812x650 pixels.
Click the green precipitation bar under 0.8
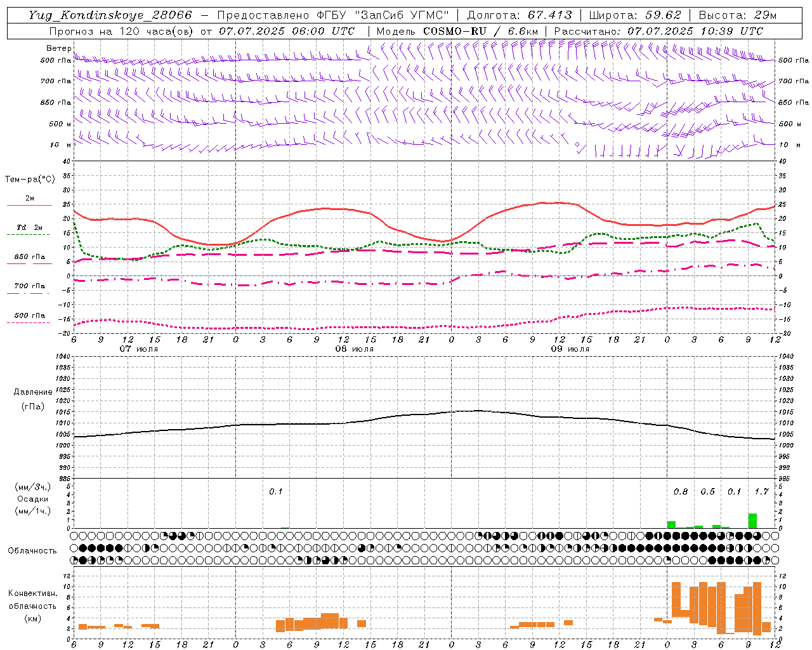(x=671, y=524)
